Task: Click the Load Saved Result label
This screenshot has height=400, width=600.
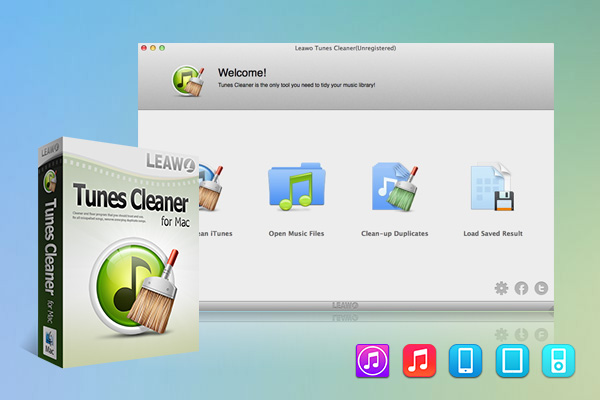Action: coord(493,233)
